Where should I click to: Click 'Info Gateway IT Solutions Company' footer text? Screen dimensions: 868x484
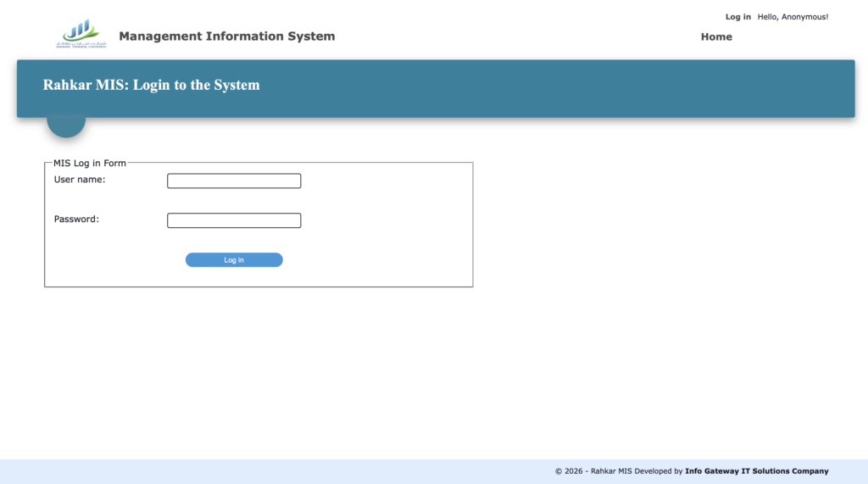click(x=757, y=471)
